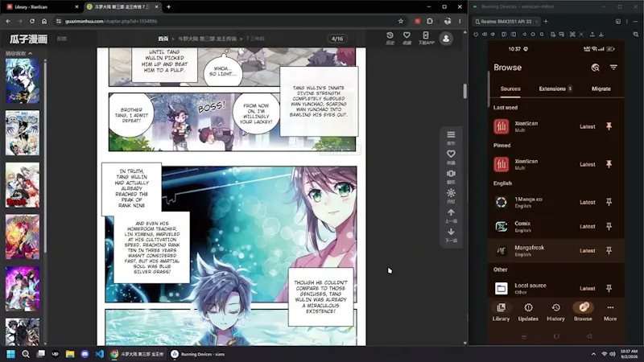
Task: Click manga title breadcrumb link
Action: click(x=207, y=39)
